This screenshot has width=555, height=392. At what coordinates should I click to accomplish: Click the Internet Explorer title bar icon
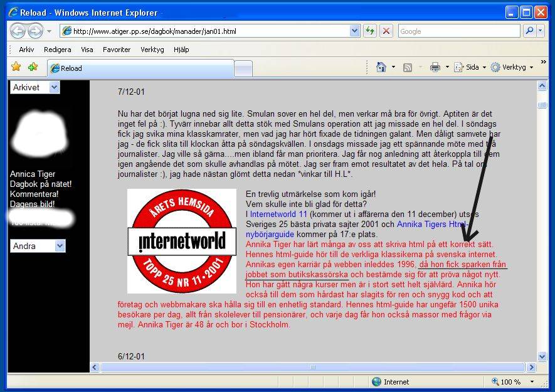[13, 12]
